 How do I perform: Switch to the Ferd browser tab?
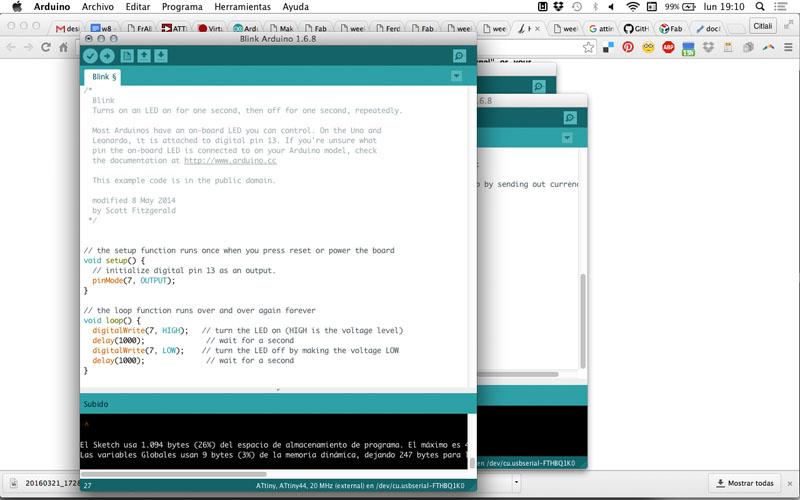(x=388, y=29)
